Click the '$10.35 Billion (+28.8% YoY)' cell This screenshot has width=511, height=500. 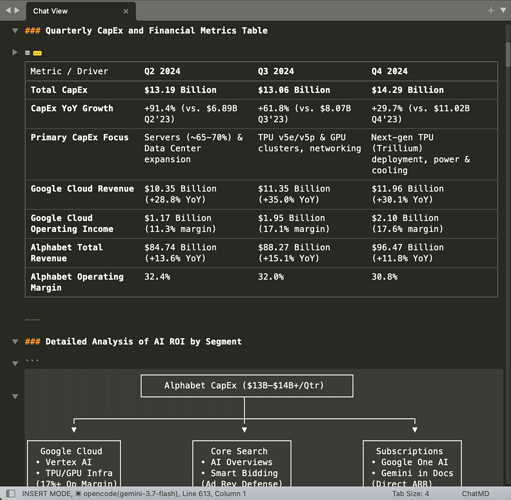point(180,194)
